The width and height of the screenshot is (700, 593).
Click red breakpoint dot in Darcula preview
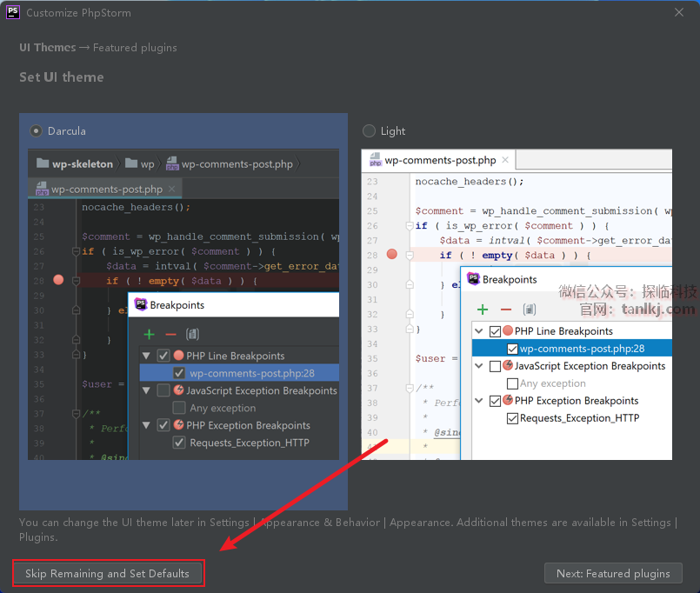point(58,280)
